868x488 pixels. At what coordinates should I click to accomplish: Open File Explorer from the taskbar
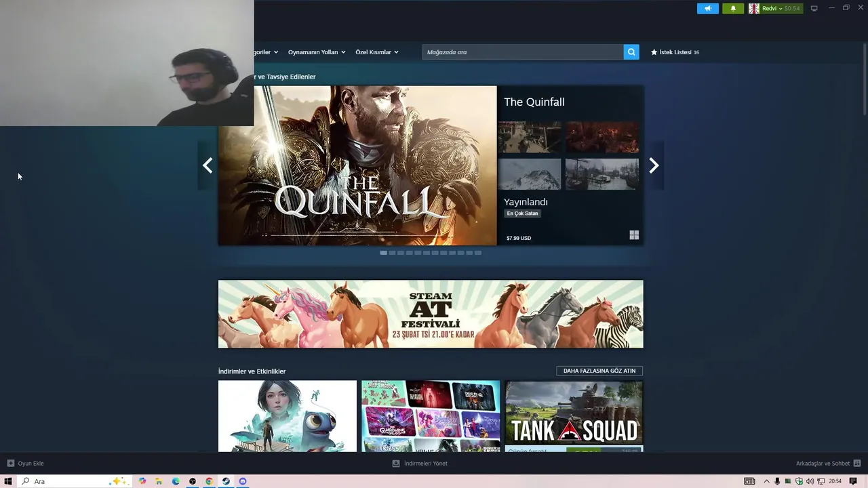coord(159,481)
